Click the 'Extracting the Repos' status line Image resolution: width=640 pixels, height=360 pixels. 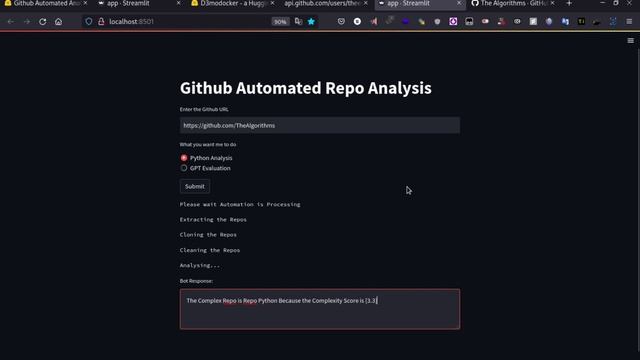pos(213,220)
